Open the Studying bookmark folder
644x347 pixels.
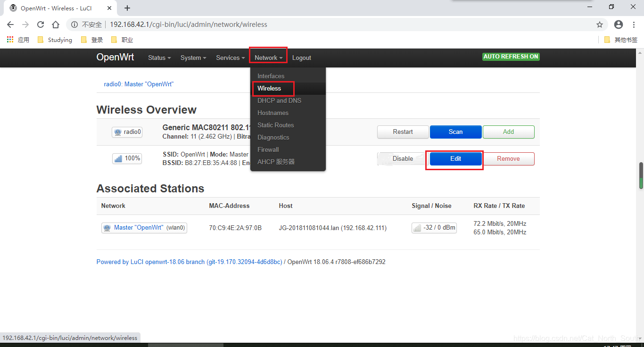(x=55, y=40)
